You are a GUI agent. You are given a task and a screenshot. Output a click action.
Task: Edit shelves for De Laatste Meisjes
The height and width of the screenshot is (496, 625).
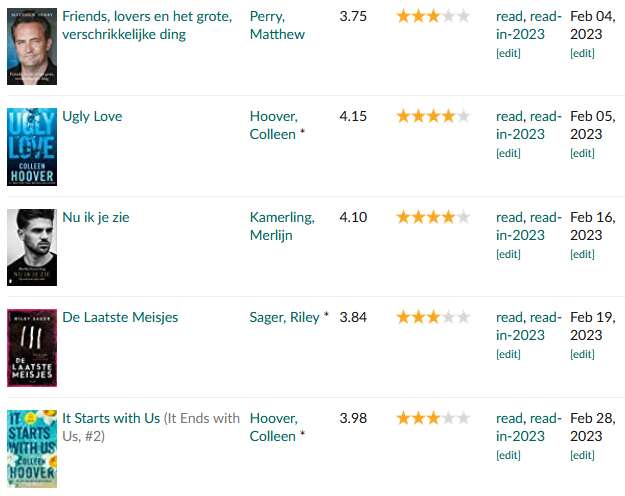coord(508,354)
